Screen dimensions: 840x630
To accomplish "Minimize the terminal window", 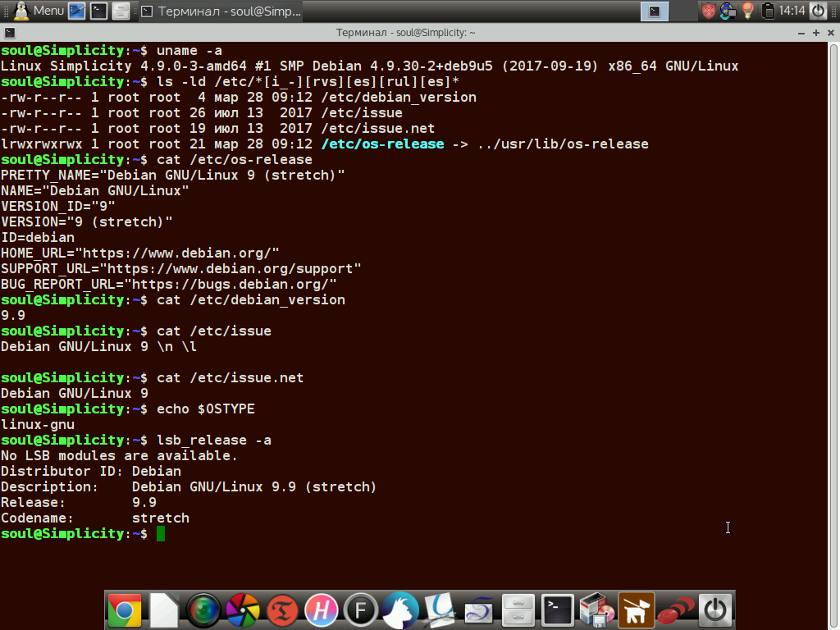I will pos(801,33).
